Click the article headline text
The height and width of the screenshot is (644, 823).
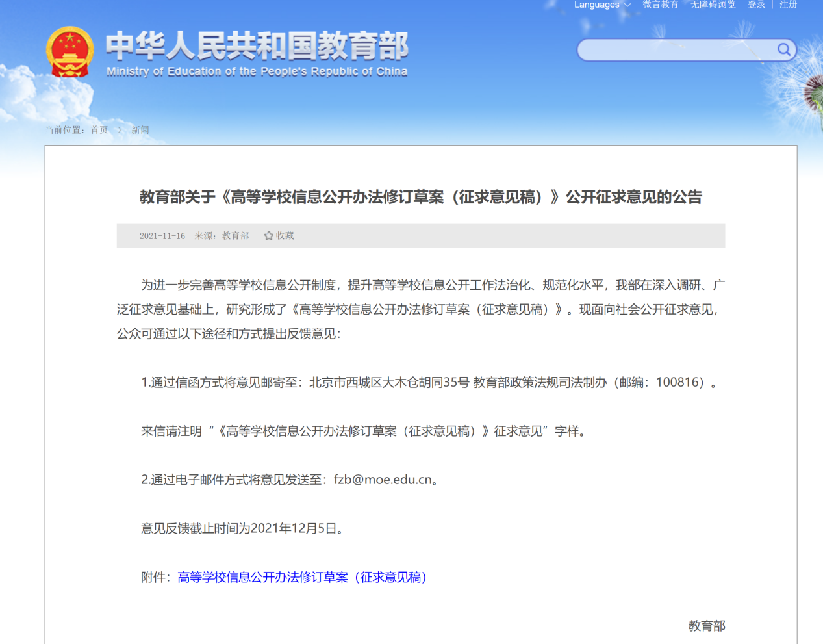[x=420, y=197]
